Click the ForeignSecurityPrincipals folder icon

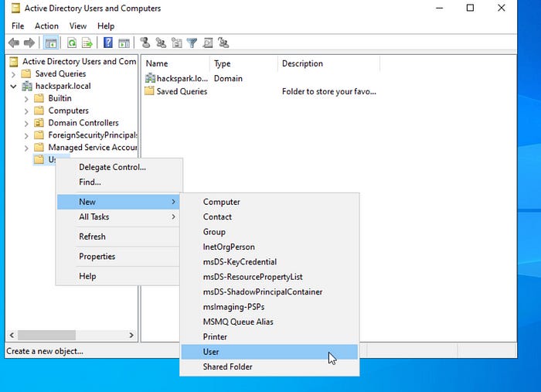tap(39, 135)
